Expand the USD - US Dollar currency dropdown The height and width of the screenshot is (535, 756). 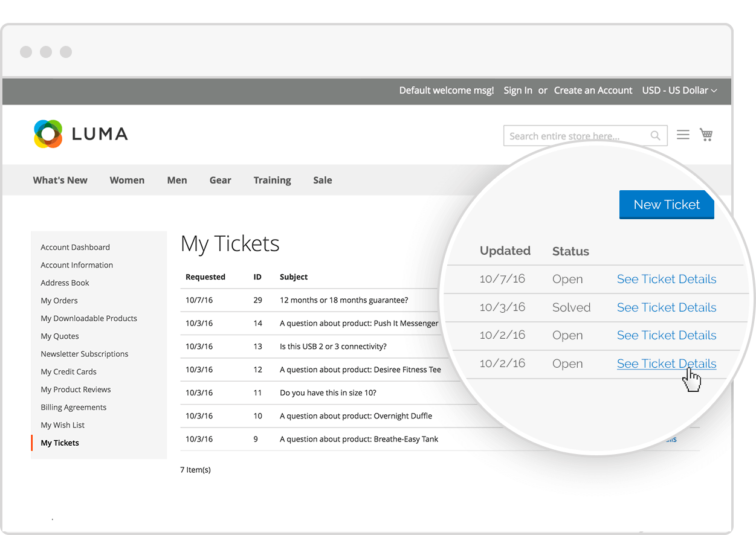click(x=679, y=91)
